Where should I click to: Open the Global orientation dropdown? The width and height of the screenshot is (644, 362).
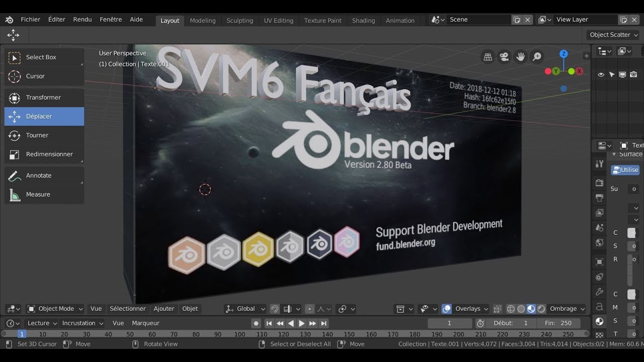[x=246, y=309]
